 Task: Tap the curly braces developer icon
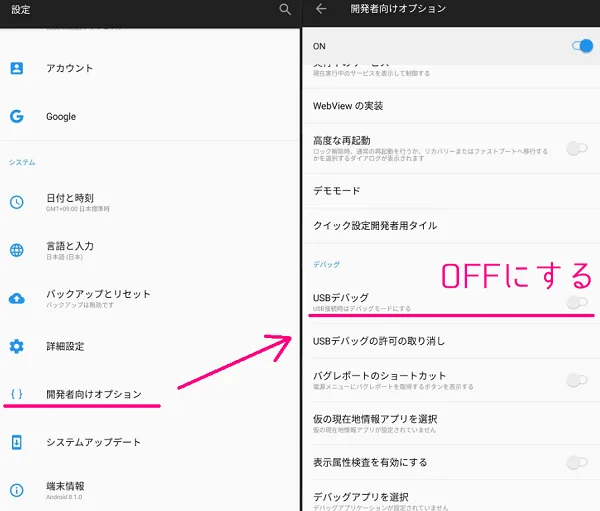16,394
